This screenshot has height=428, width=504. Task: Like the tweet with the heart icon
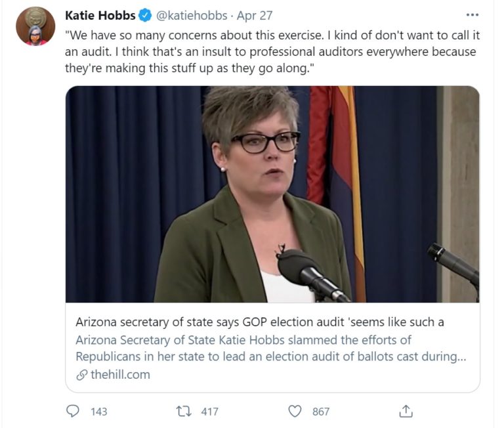295,411
